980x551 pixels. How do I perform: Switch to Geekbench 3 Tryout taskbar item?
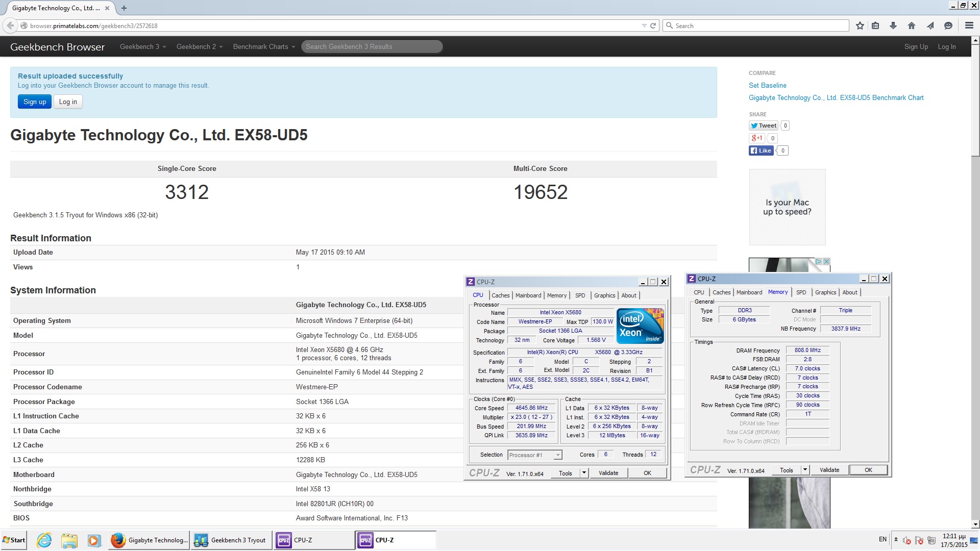[x=231, y=540]
